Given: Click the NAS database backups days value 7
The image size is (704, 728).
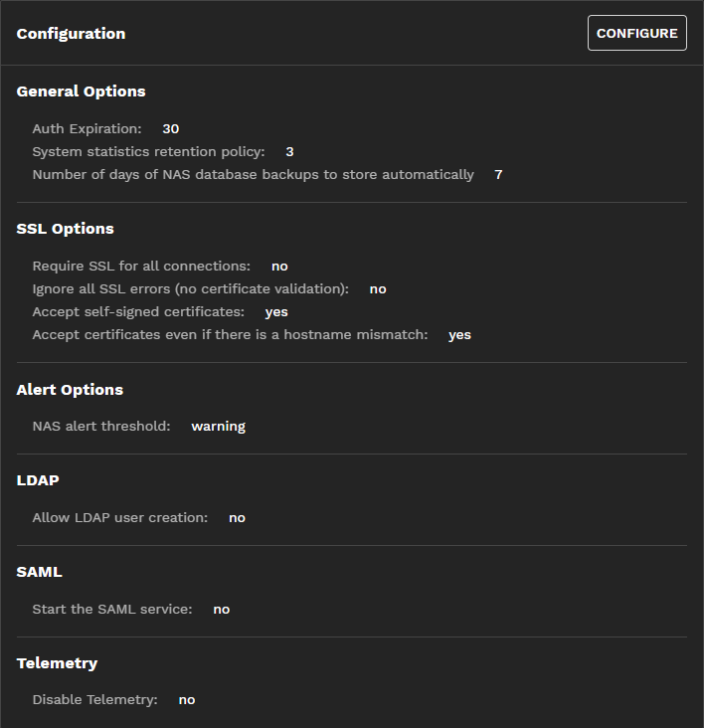Looking at the screenshot, I should (498, 175).
